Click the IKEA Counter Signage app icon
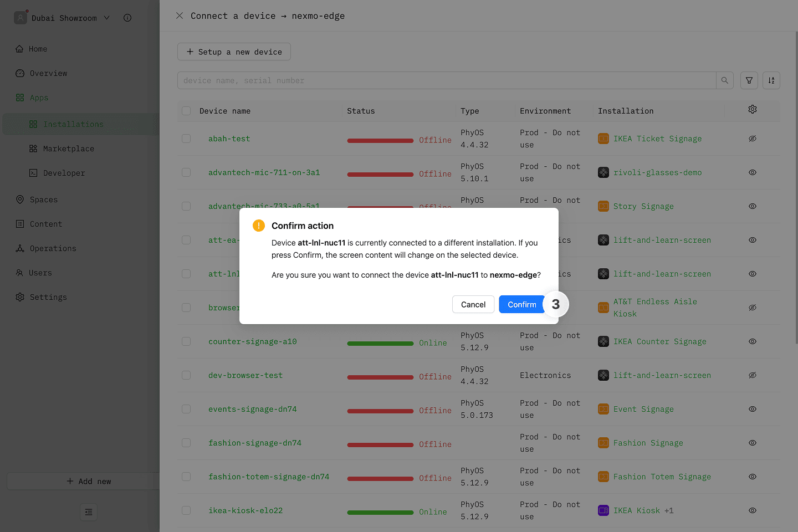 (603, 341)
